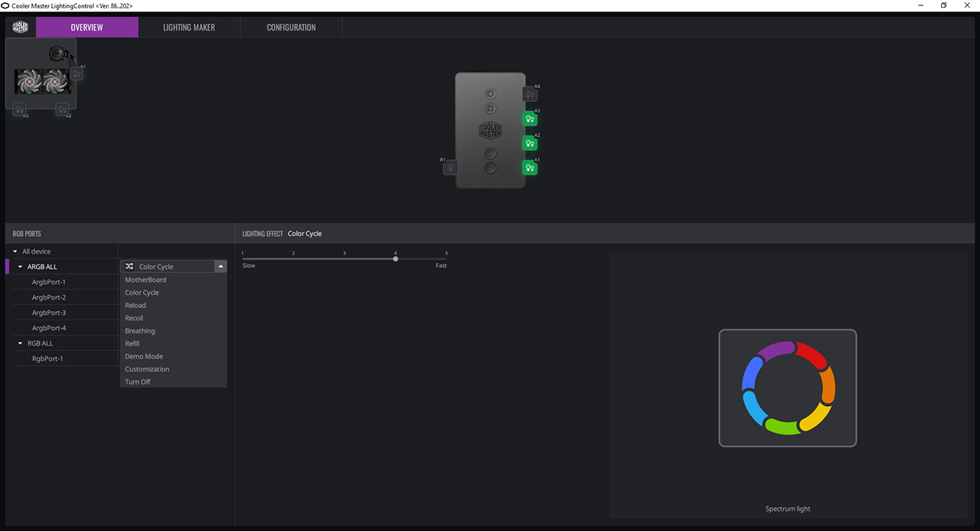Select RgbPort-1 in the ports list

(65, 359)
